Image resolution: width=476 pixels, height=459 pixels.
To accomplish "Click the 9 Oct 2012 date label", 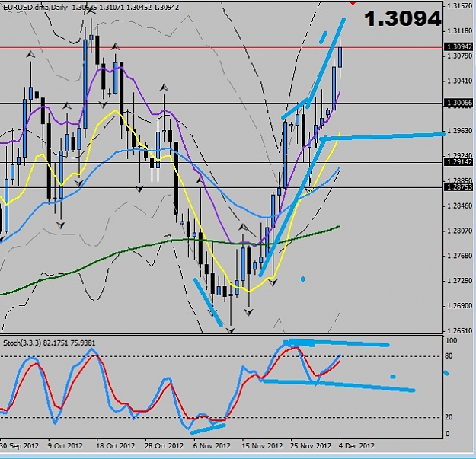I will coord(65,446).
